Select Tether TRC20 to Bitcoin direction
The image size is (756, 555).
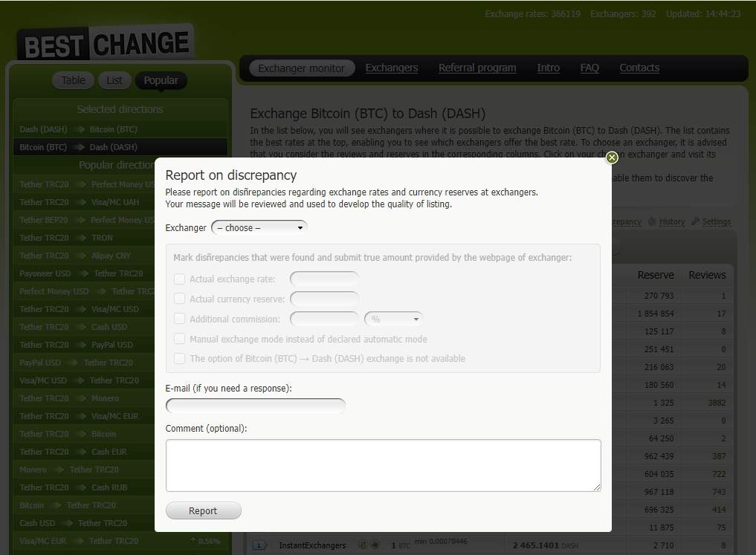[85, 434]
